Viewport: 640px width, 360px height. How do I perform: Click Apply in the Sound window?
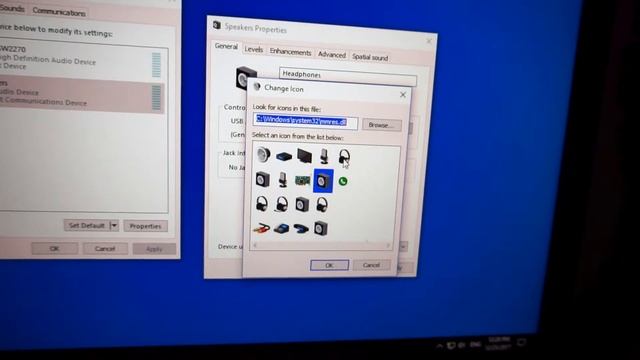(154, 249)
